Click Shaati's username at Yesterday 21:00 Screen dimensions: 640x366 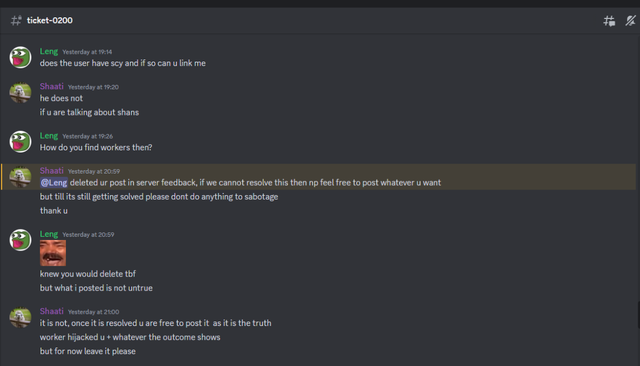(x=51, y=311)
